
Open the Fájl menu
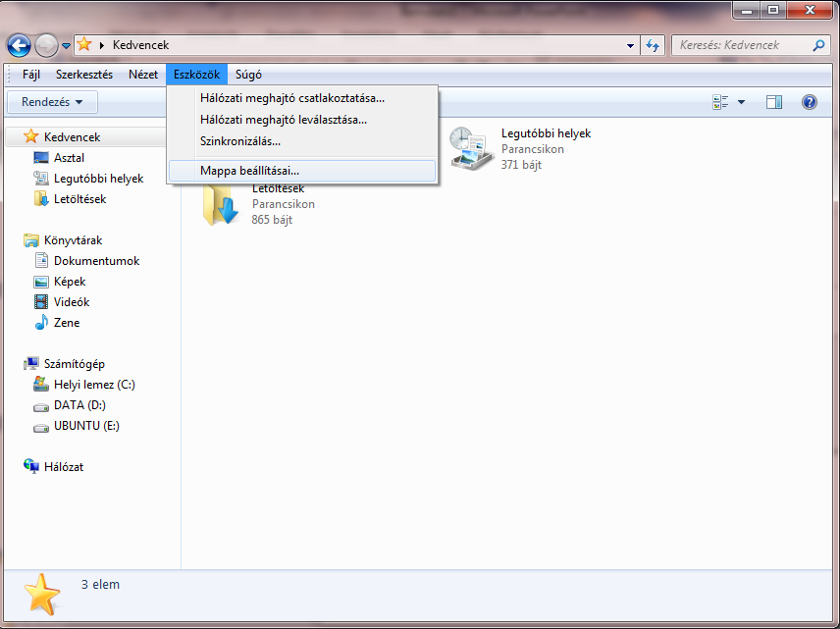click(31, 75)
